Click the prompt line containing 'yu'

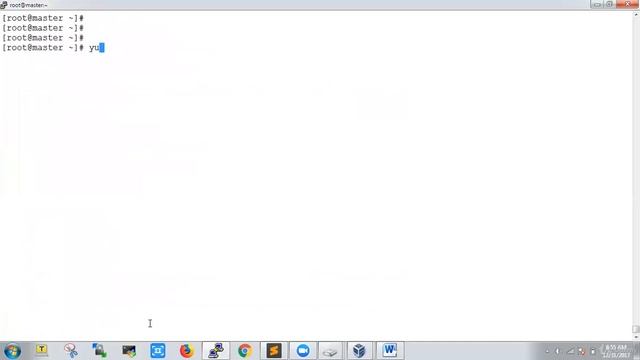point(53,48)
